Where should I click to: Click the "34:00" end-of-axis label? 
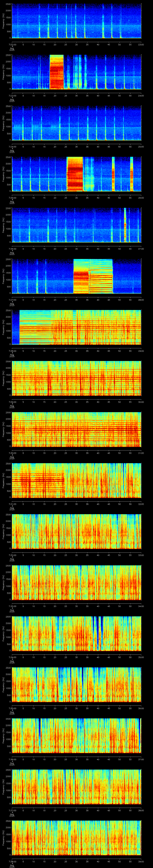(141, 606)
